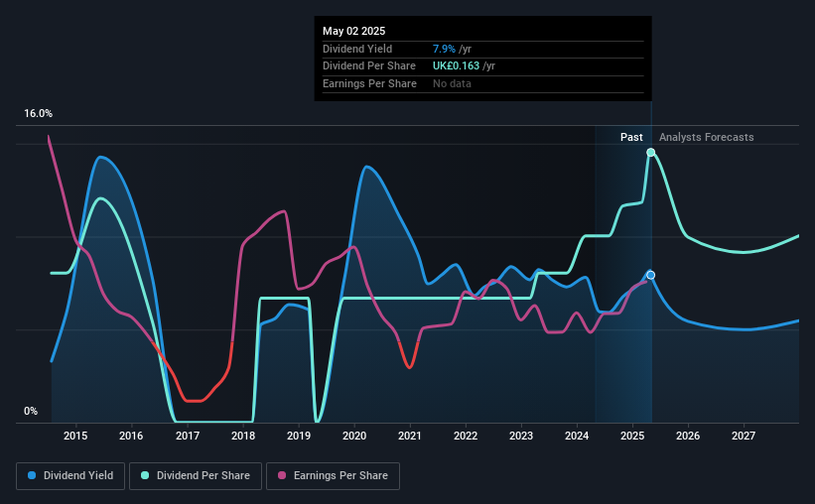The image size is (815, 504).
Task: Toggle the Dividend Yield legend button
Action: [70, 476]
